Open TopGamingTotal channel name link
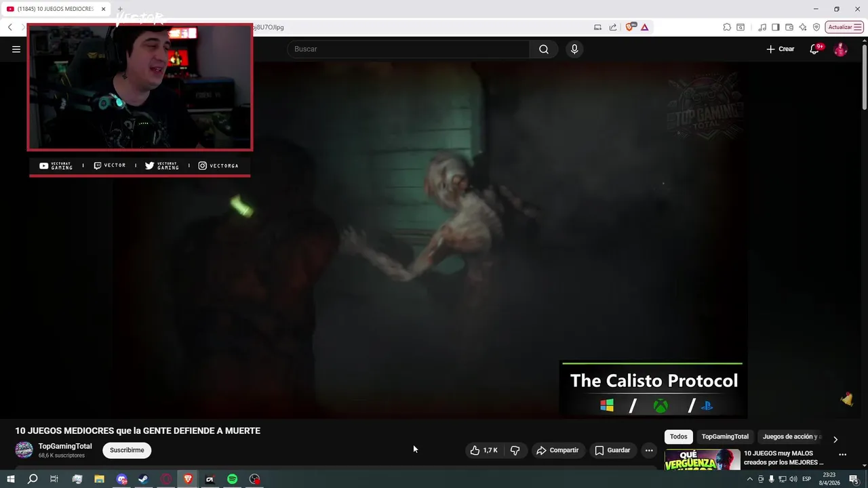 pyautogui.click(x=65, y=446)
